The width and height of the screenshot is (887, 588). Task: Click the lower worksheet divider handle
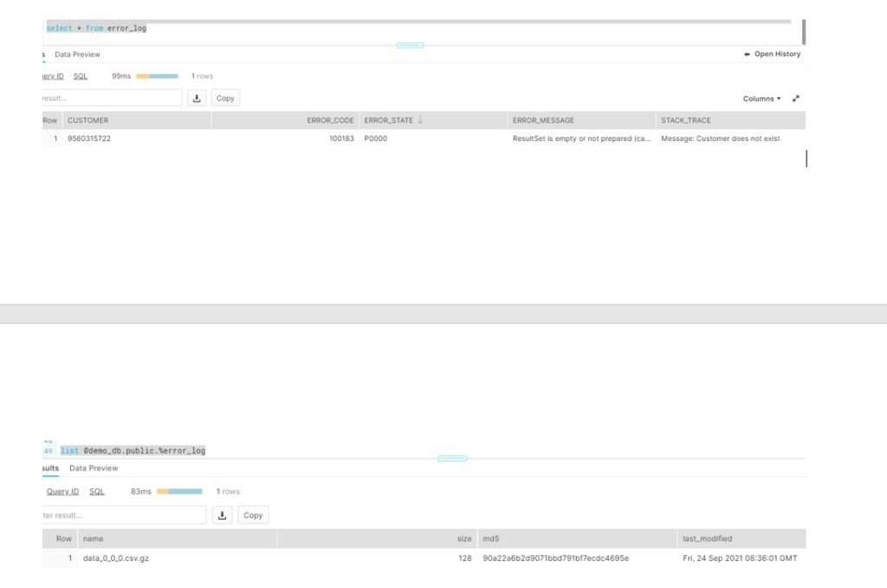(x=451, y=457)
